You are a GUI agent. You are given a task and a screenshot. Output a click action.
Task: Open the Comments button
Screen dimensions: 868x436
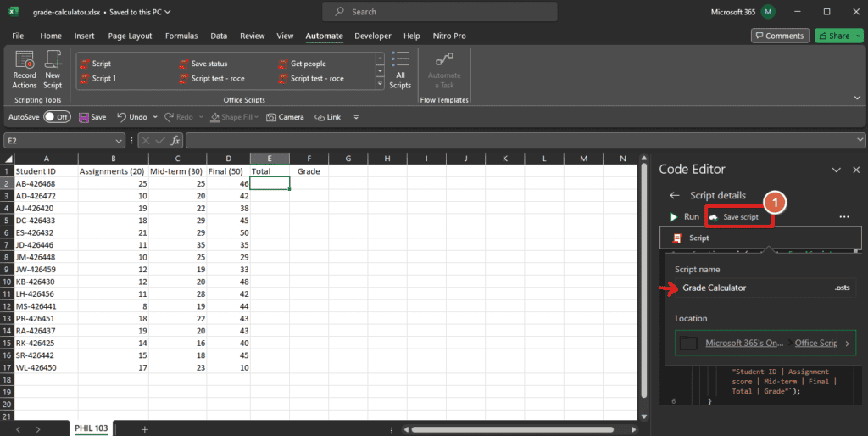[780, 36]
